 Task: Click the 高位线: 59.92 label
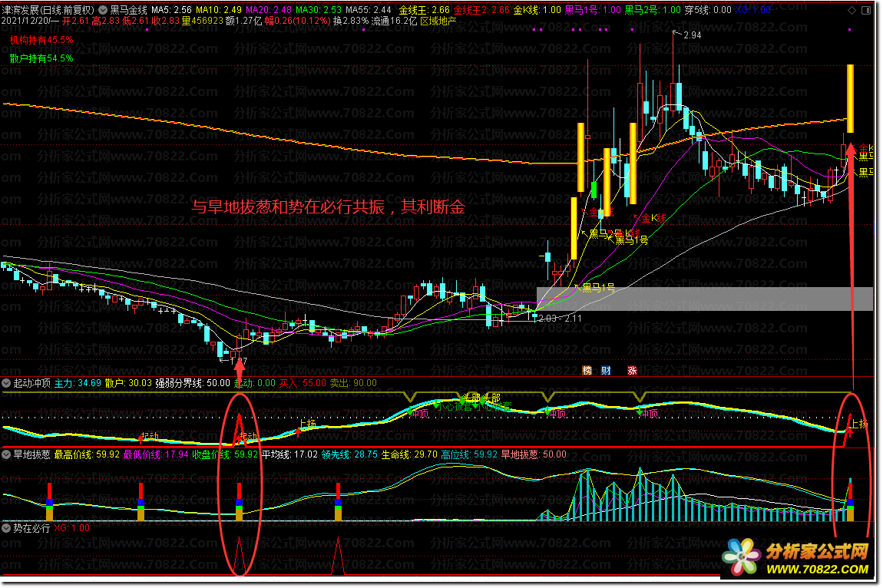pos(469,454)
